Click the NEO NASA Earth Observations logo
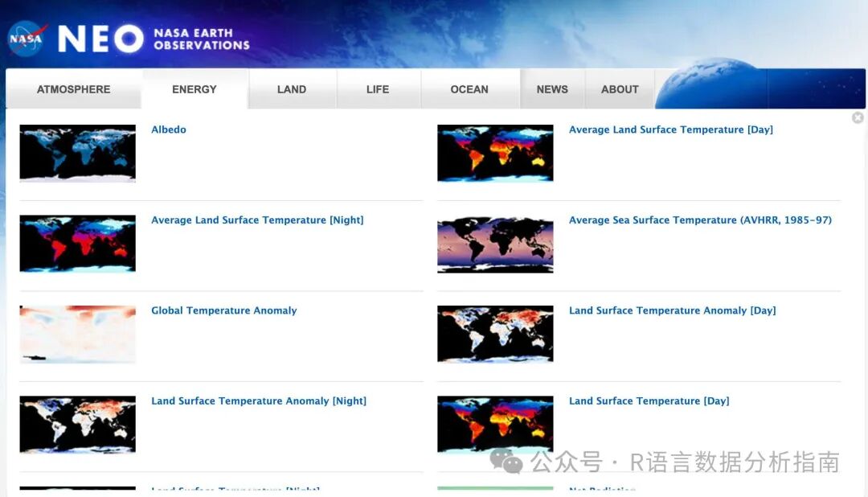The width and height of the screenshot is (868, 497). click(x=154, y=39)
